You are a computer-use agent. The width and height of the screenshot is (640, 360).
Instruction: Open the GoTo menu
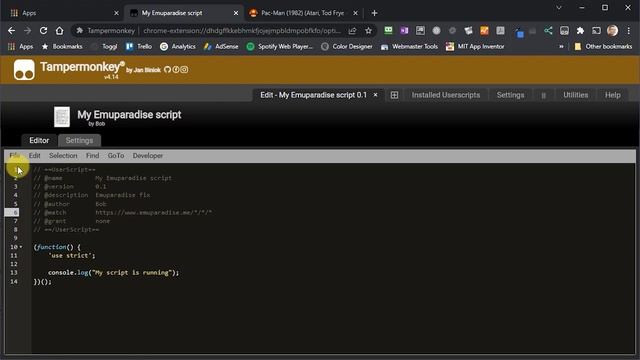[116, 156]
